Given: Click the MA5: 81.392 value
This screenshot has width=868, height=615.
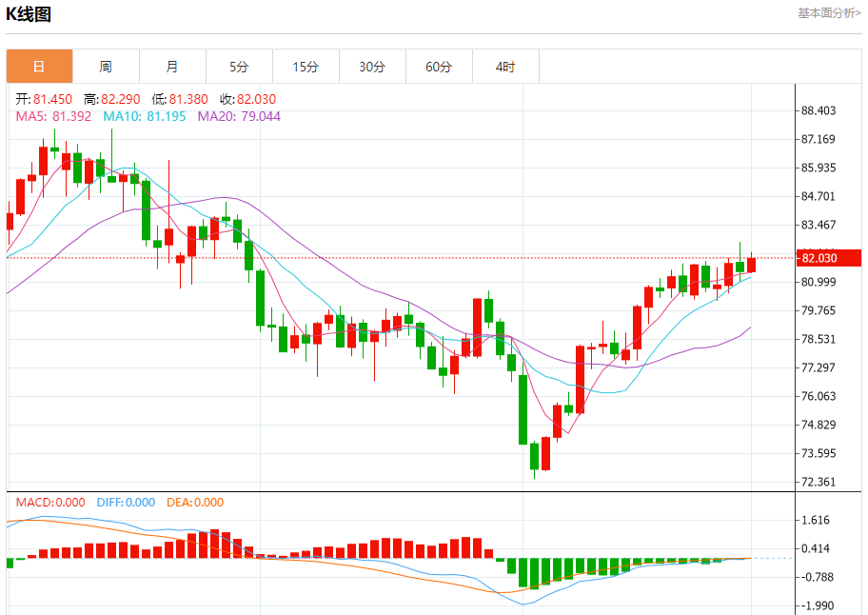Looking at the screenshot, I should (x=53, y=116).
